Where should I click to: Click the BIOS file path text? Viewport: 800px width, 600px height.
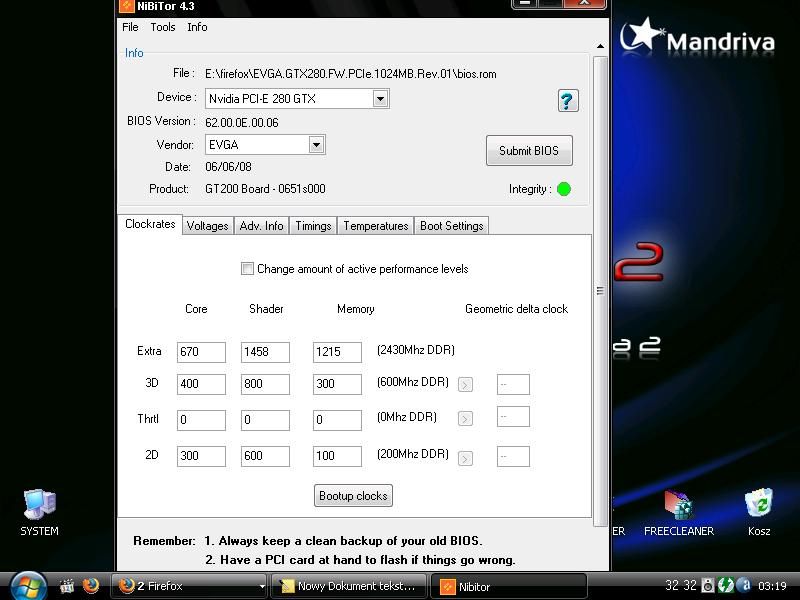coord(351,74)
